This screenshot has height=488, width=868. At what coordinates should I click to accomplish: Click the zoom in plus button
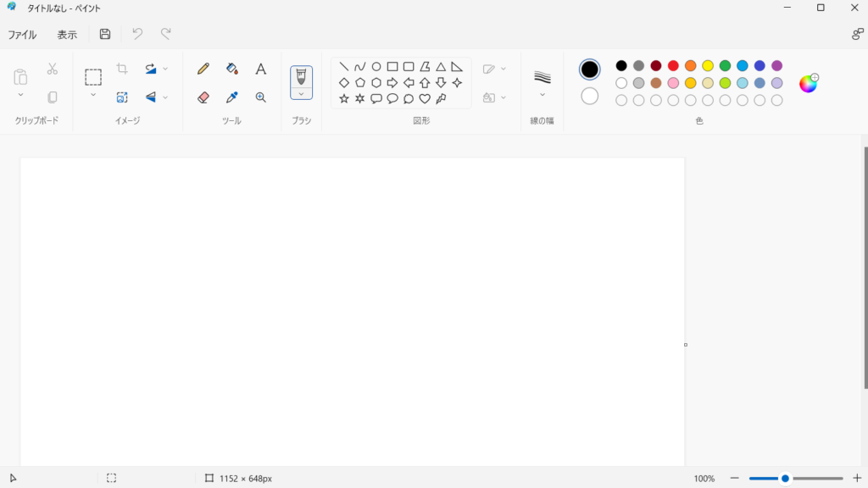pyautogui.click(x=857, y=479)
